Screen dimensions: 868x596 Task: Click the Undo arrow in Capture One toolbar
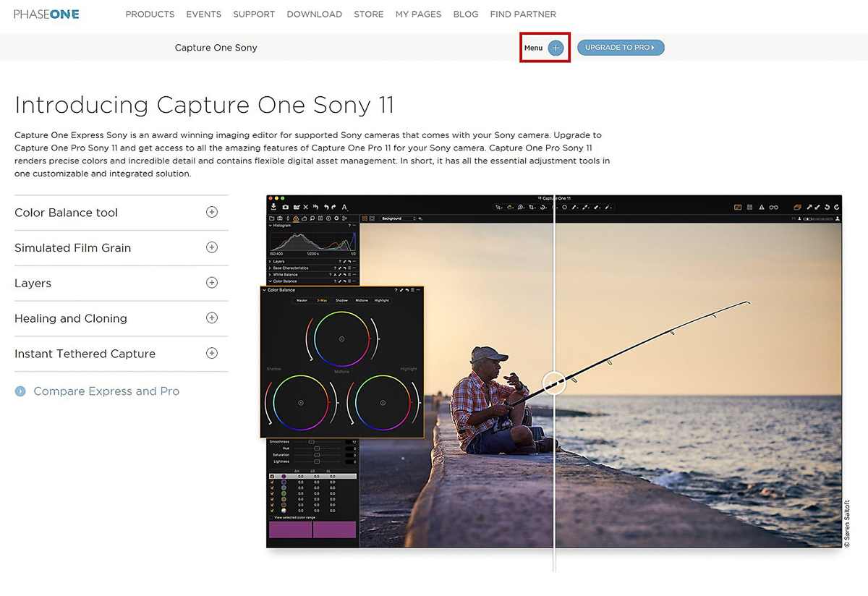click(326, 207)
